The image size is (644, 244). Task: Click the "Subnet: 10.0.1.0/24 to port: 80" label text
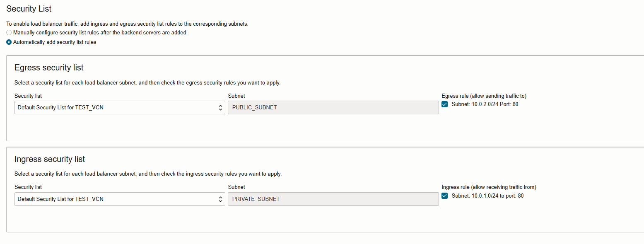pos(487,196)
